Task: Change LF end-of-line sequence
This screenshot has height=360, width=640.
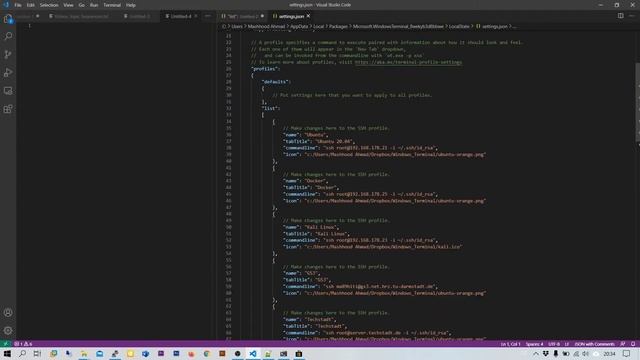Action: (567, 344)
